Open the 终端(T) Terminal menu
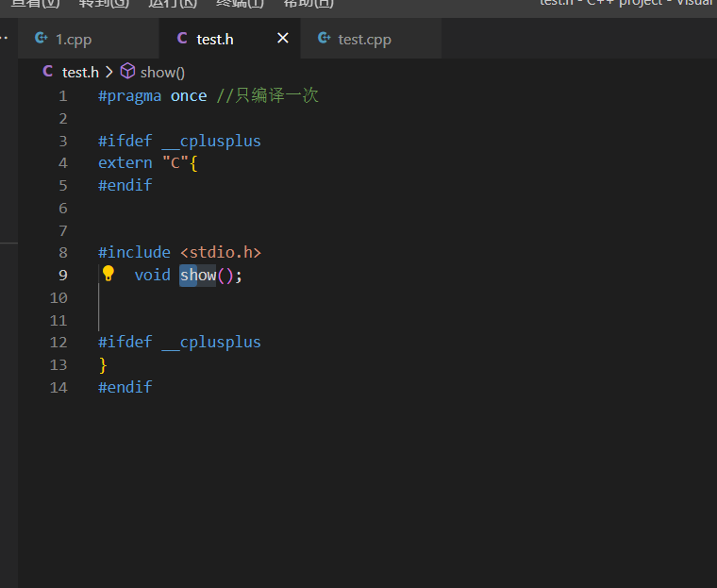The width and height of the screenshot is (717, 588). click(240, 4)
